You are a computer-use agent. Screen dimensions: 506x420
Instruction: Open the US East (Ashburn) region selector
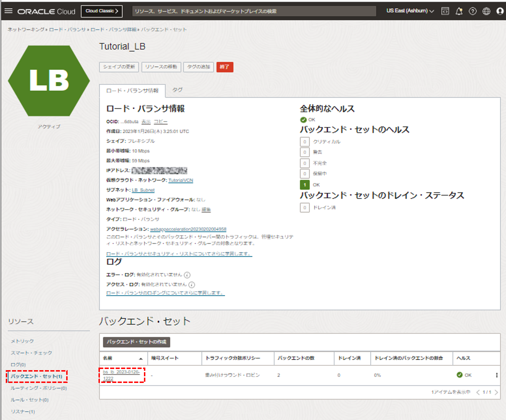[410, 11]
